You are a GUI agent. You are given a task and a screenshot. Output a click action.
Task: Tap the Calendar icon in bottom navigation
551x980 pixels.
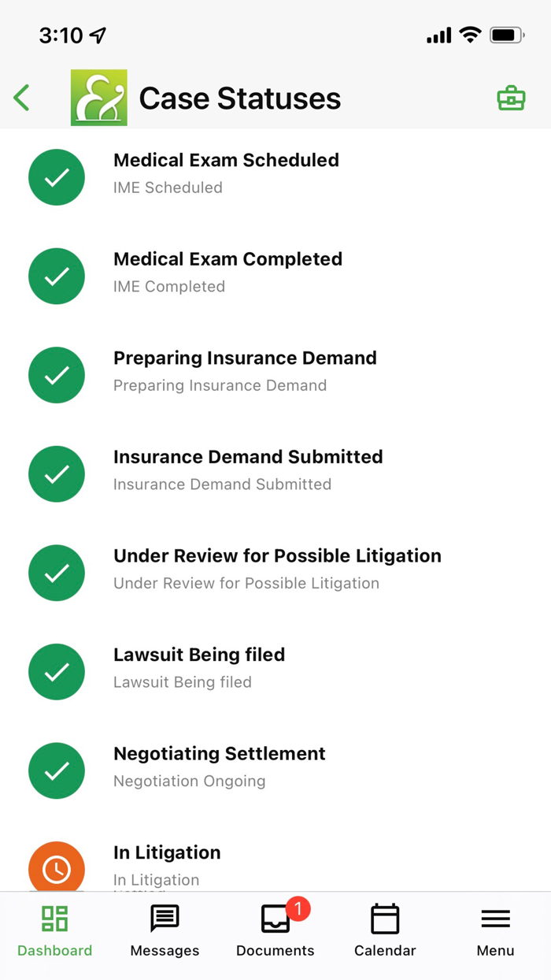(x=385, y=918)
